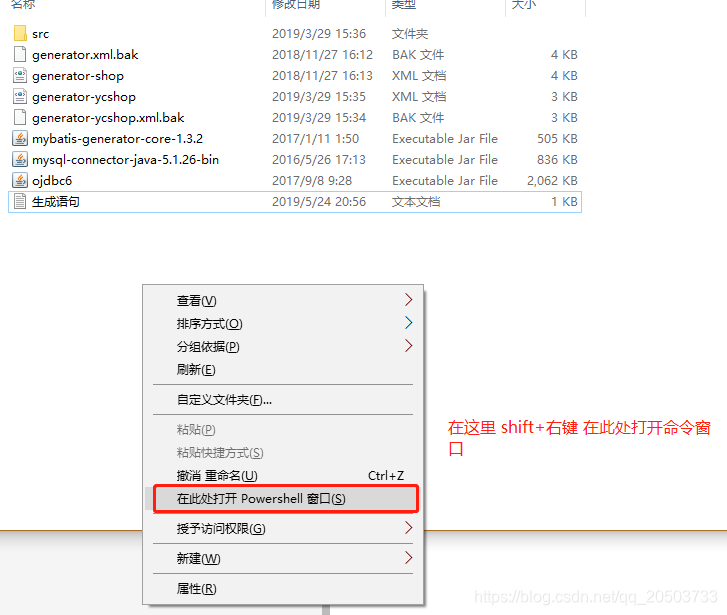Expand the 查看(V) submenu arrow
Viewport: 727px width, 615px height.
408,300
